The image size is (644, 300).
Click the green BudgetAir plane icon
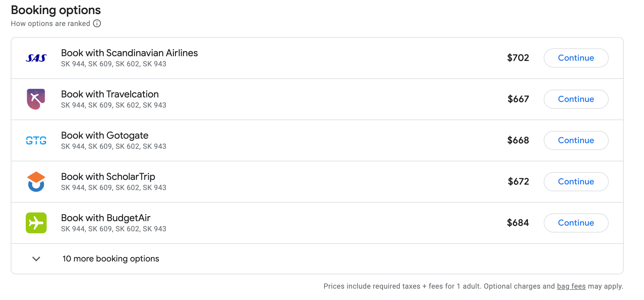click(36, 223)
